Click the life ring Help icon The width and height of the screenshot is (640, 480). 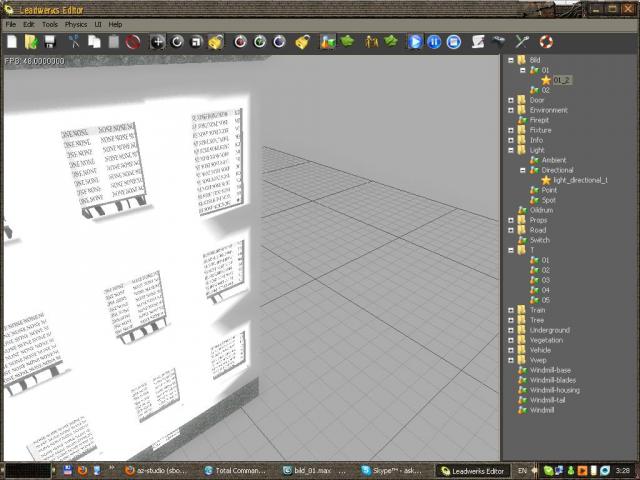tap(546, 42)
